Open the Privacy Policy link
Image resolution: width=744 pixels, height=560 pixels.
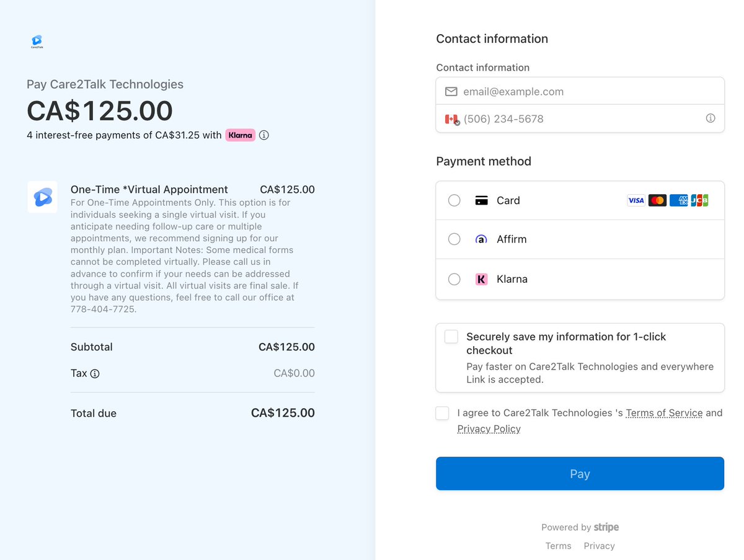click(489, 429)
